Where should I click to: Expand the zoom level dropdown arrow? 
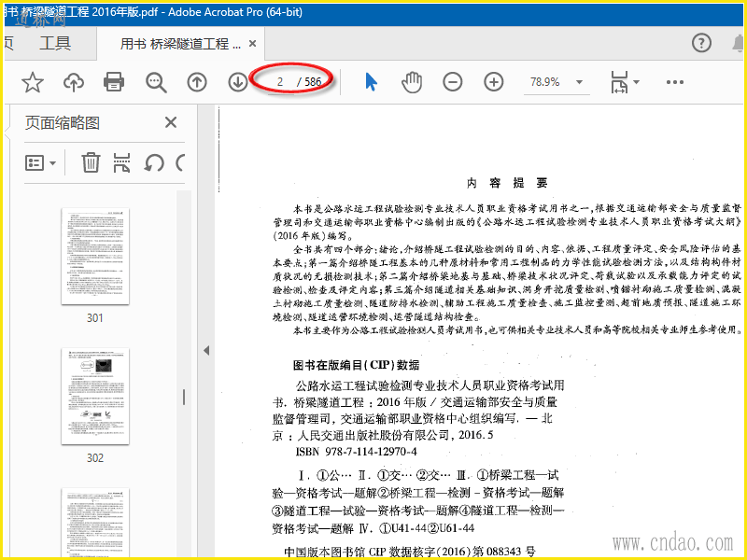(x=579, y=82)
